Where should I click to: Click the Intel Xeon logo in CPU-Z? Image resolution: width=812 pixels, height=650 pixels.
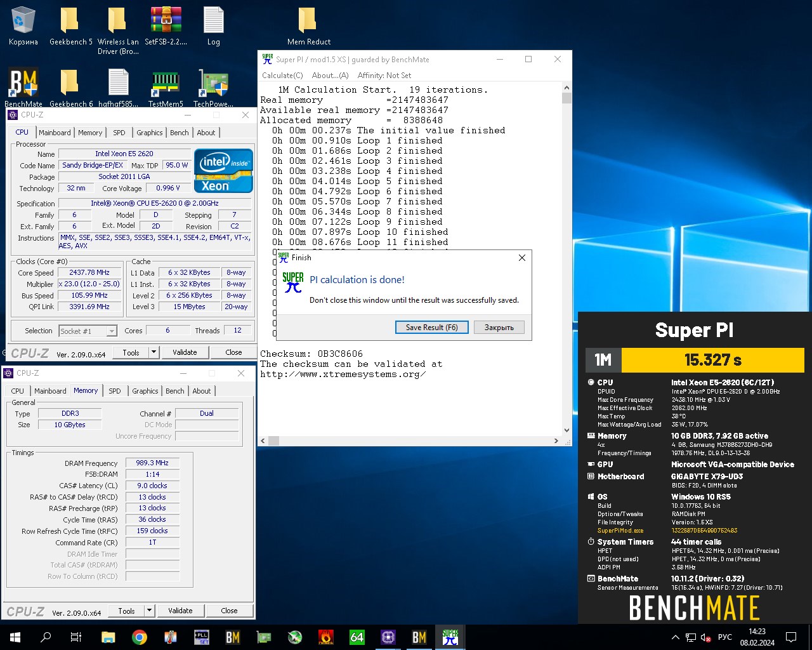coord(224,171)
